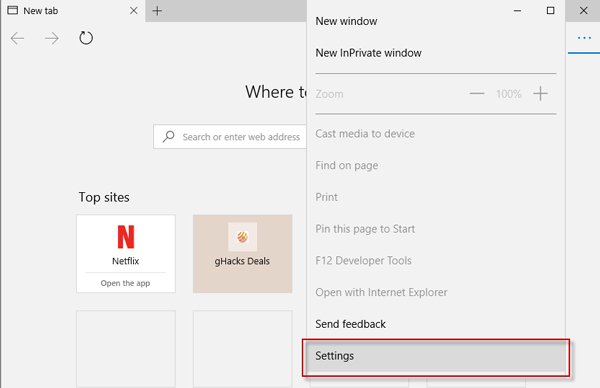Open a new tab with plus button

pos(157,11)
